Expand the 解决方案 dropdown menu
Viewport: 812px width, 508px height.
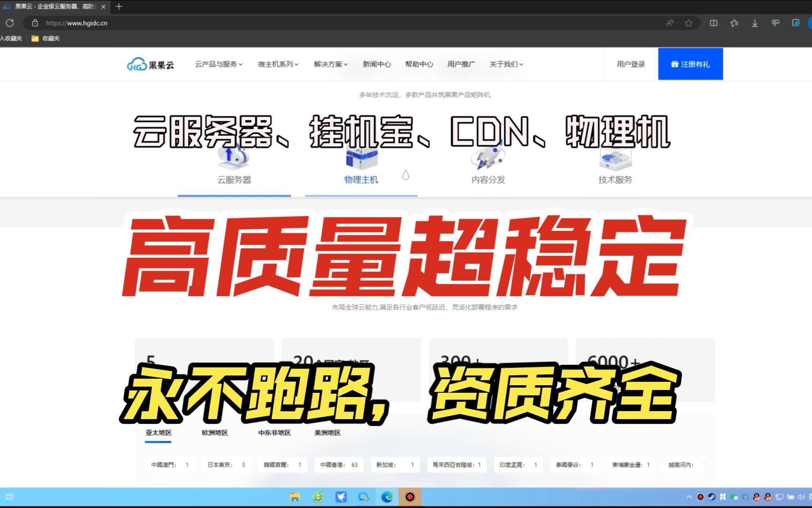click(x=331, y=64)
